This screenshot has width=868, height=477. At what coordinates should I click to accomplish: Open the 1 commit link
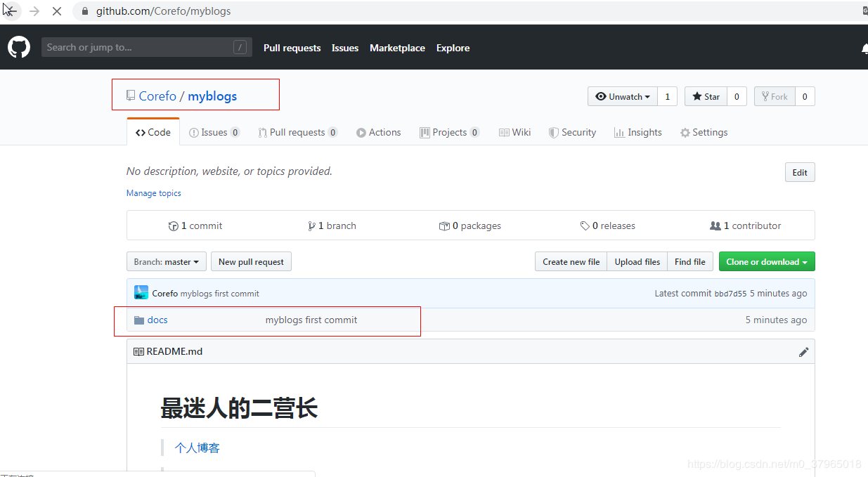[x=195, y=226]
